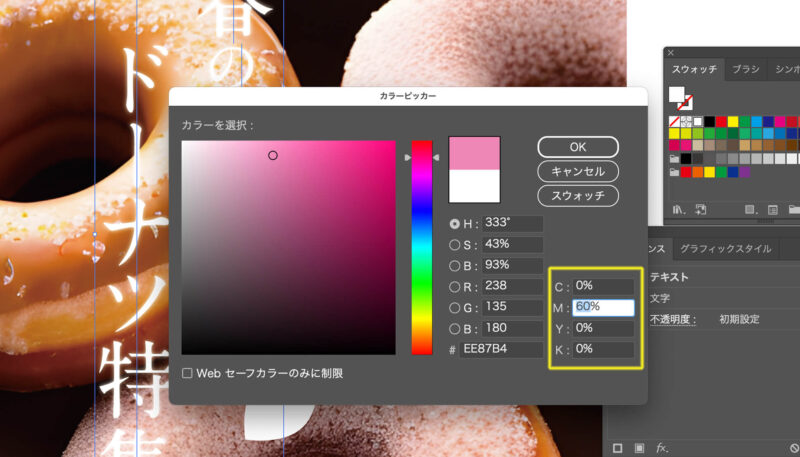This screenshot has height=457, width=800.
Task: Open the 不透明度 opacity link
Action: point(673,320)
